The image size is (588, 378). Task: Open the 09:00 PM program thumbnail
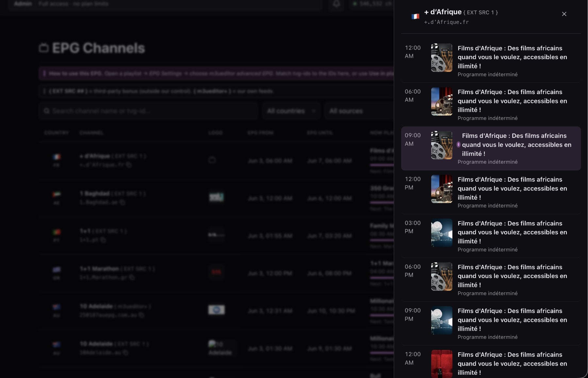[442, 320]
